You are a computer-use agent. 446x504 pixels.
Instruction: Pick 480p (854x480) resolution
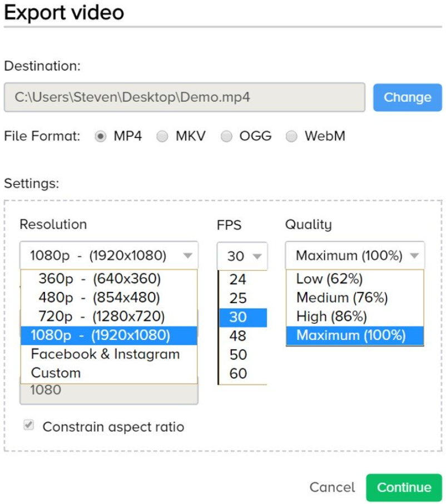click(109, 298)
